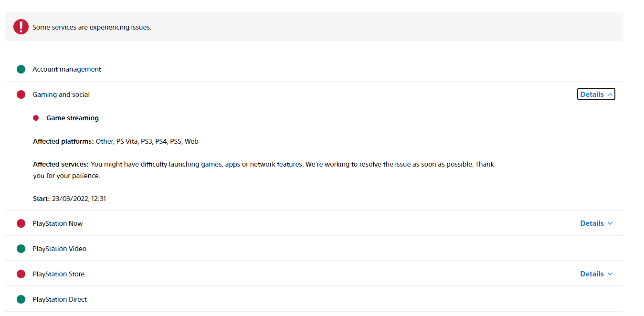Select the Account management row label
The image size is (644, 316).
pos(67,69)
